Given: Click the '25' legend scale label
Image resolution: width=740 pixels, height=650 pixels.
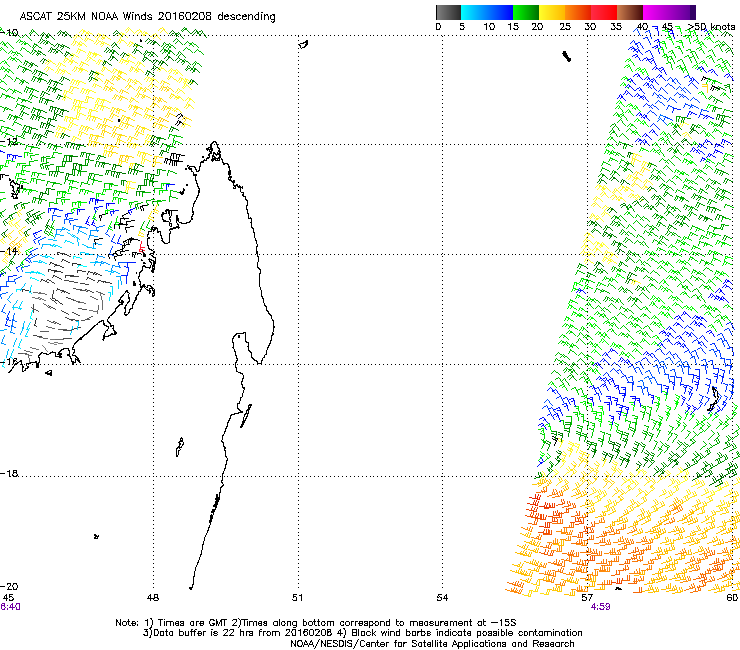Looking at the screenshot, I should coord(564,27).
